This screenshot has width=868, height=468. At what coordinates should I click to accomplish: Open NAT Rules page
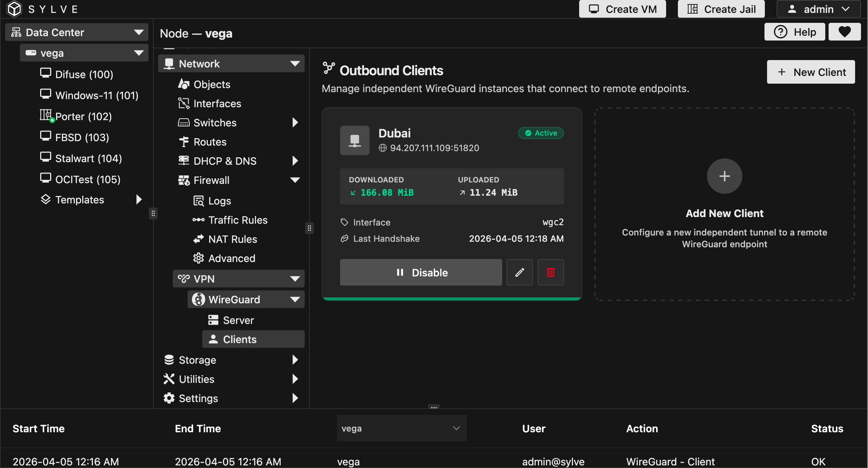coord(232,239)
